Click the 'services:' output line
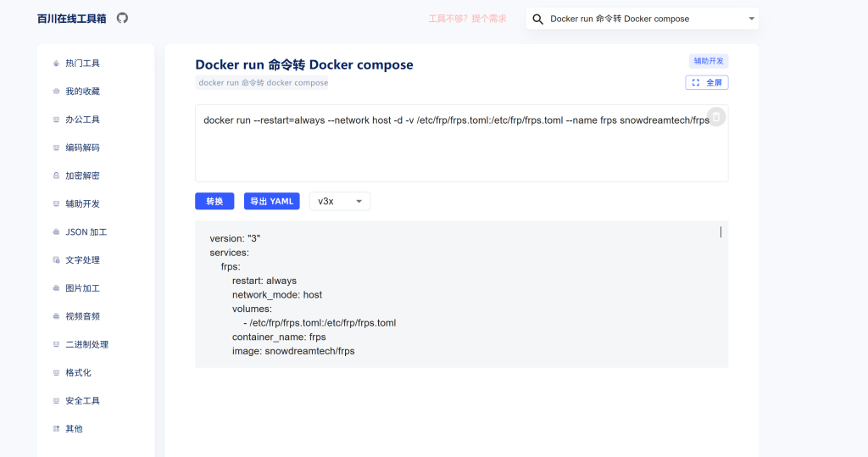Image resolution: width=868 pixels, height=457 pixels. (x=229, y=253)
